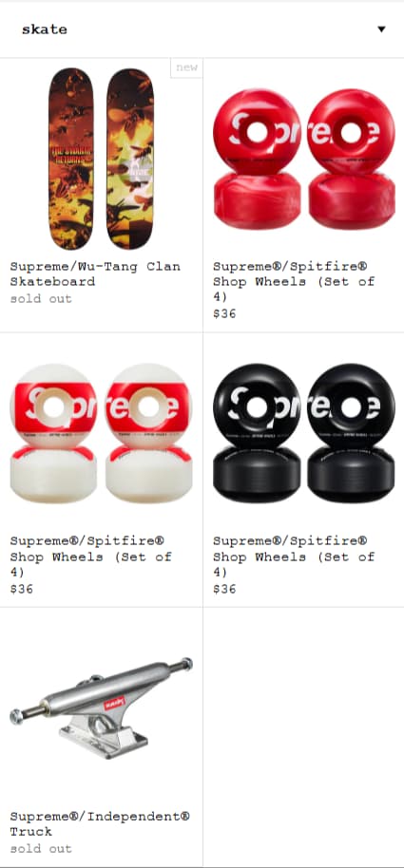Click red wheels Supreme/Spitfire Shop Wheels title
The height and width of the screenshot is (868, 404).
point(294,281)
